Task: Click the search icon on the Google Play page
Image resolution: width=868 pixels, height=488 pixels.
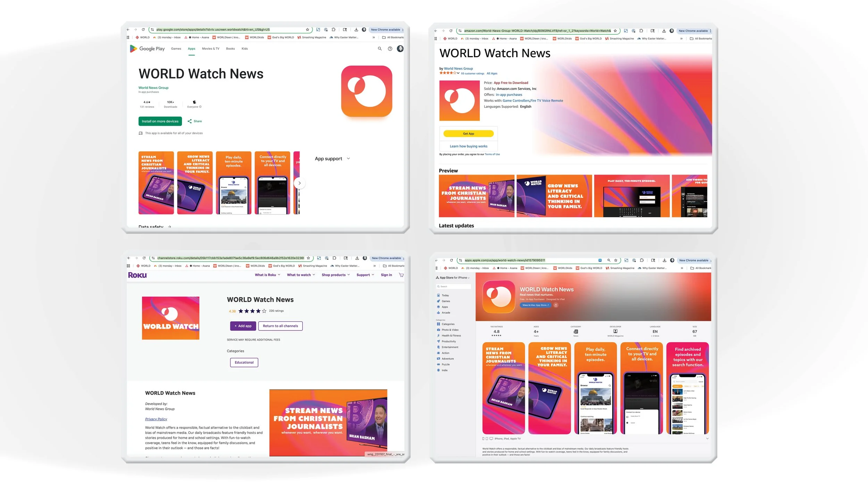Action: pyautogui.click(x=379, y=49)
